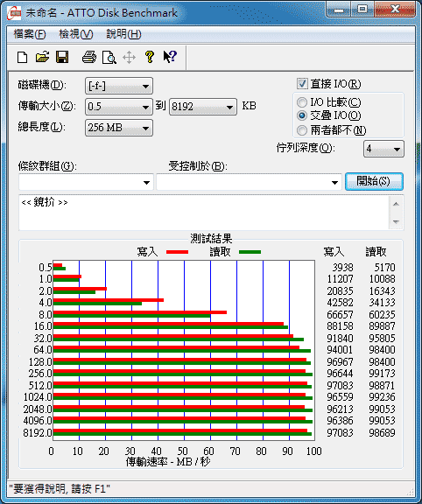Open the 佇列深度 queue depth dropdown
This screenshot has width=422, height=504.
[383, 149]
